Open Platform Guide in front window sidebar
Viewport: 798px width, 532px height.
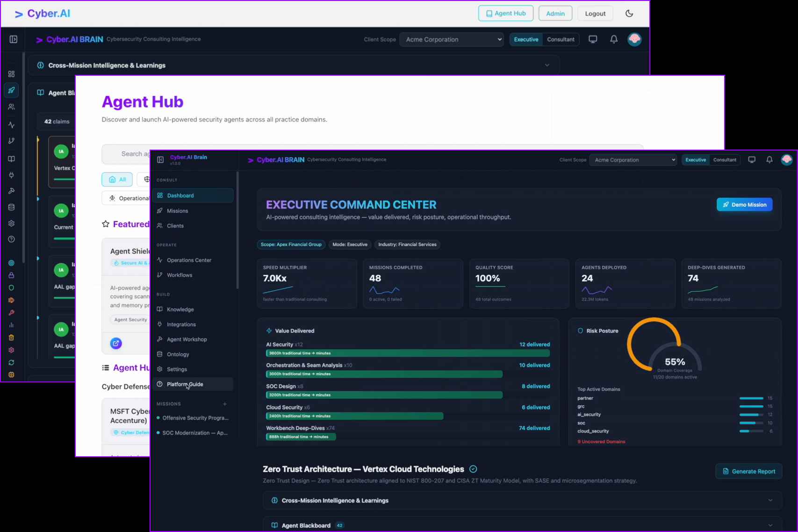tap(193, 384)
